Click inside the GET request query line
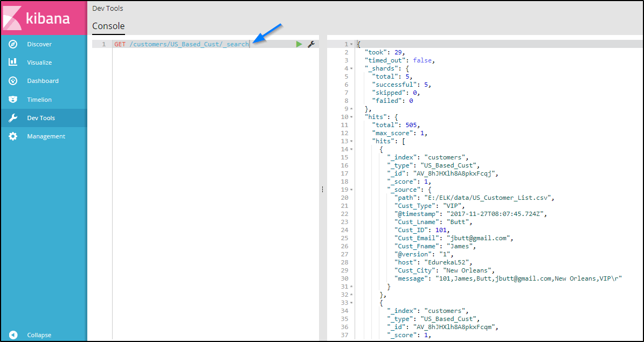 point(181,44)
